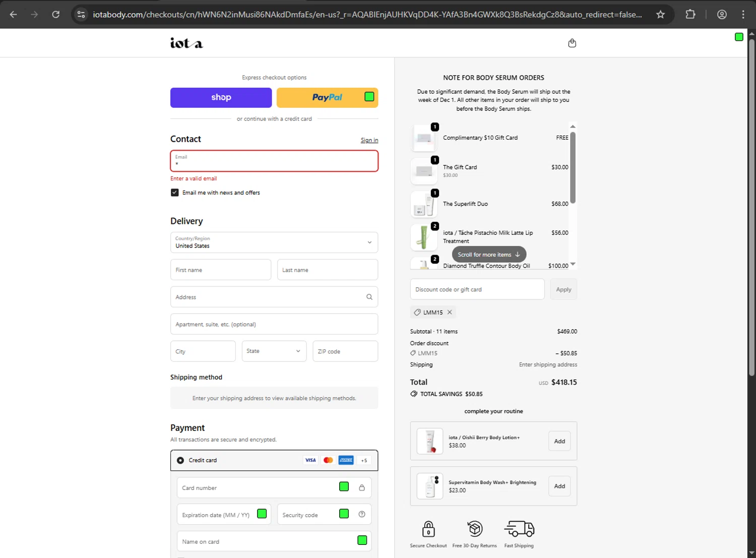Click the browser forward arrow

[34, 15]
